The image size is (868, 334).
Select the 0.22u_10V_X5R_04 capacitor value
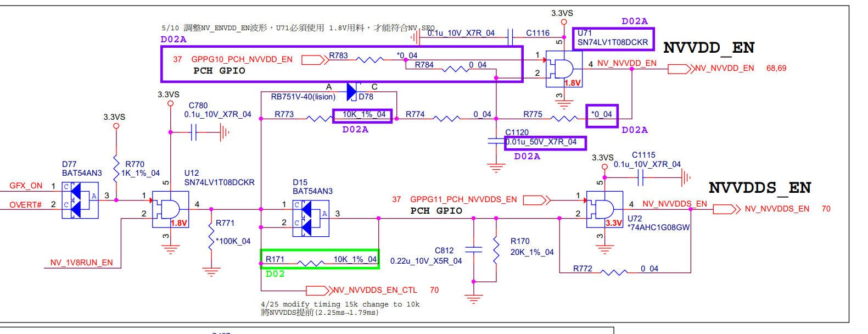[x=426, y=261]
